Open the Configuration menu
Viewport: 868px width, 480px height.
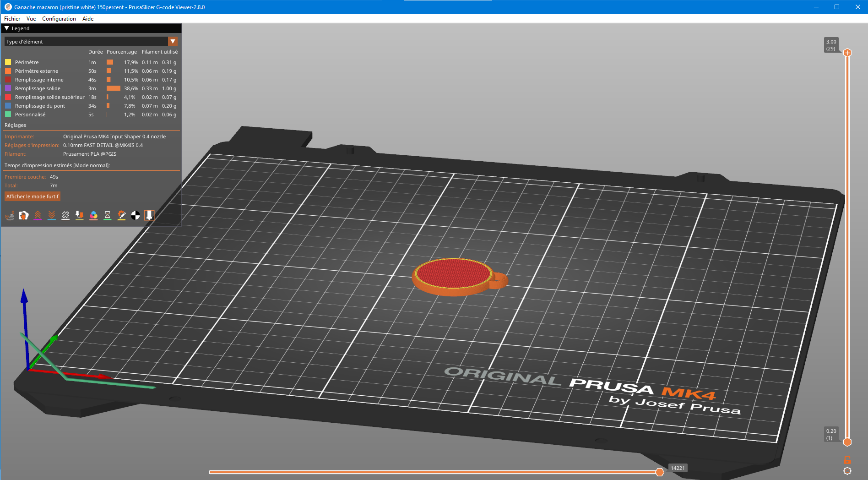(x=59, y=19)
